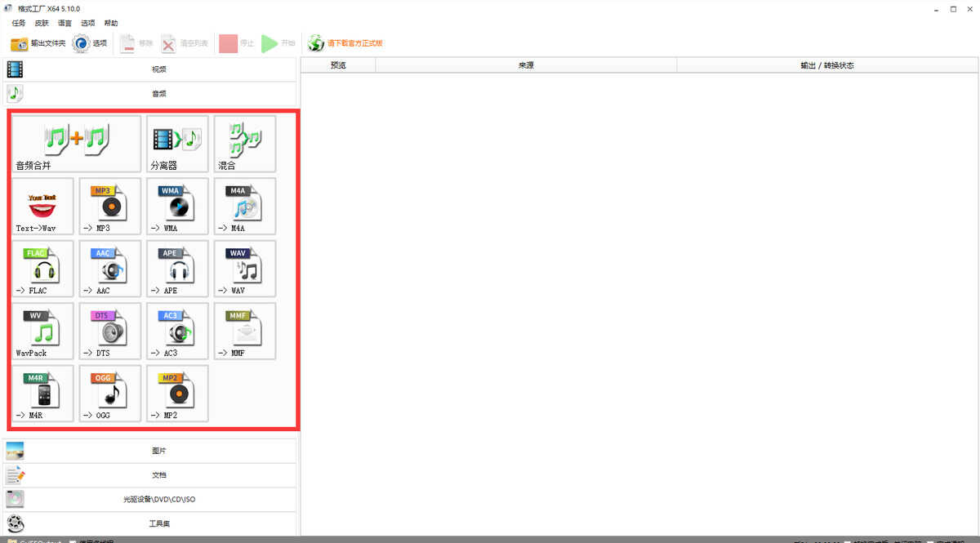Click the red 停止 stop button

coord(238,43)
